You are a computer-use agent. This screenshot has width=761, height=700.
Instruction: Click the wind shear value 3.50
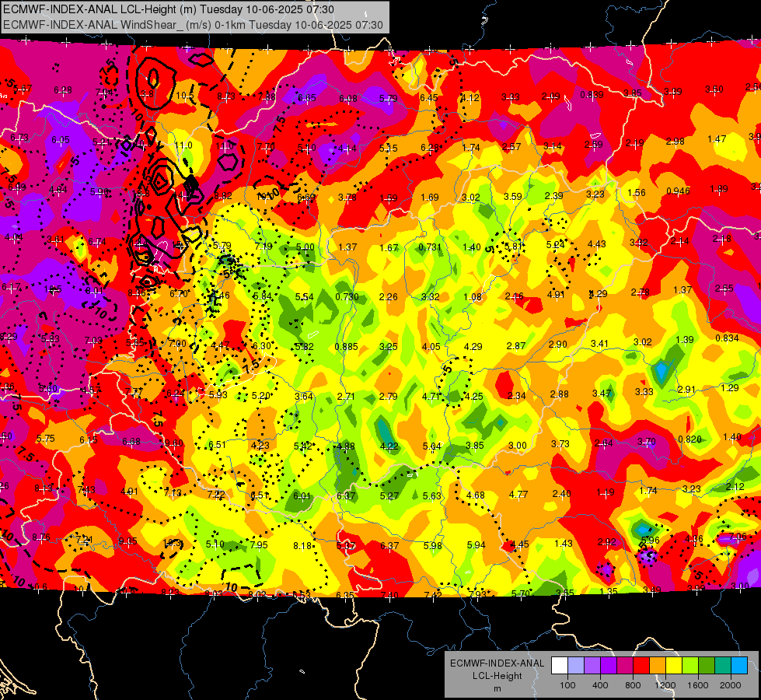click(714, 89)
